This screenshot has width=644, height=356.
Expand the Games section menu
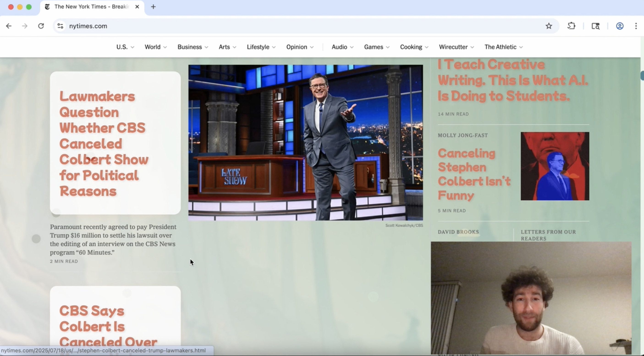377,47
